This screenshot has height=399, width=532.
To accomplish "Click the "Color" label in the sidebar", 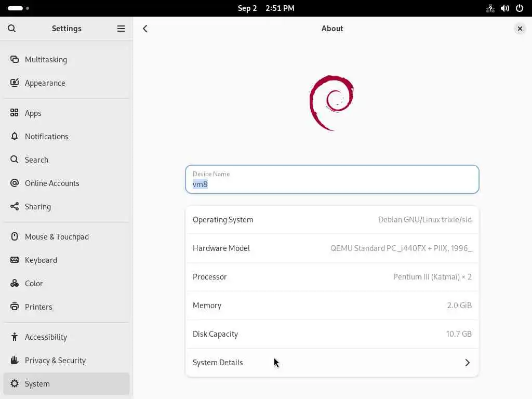I will coord(34,283).
